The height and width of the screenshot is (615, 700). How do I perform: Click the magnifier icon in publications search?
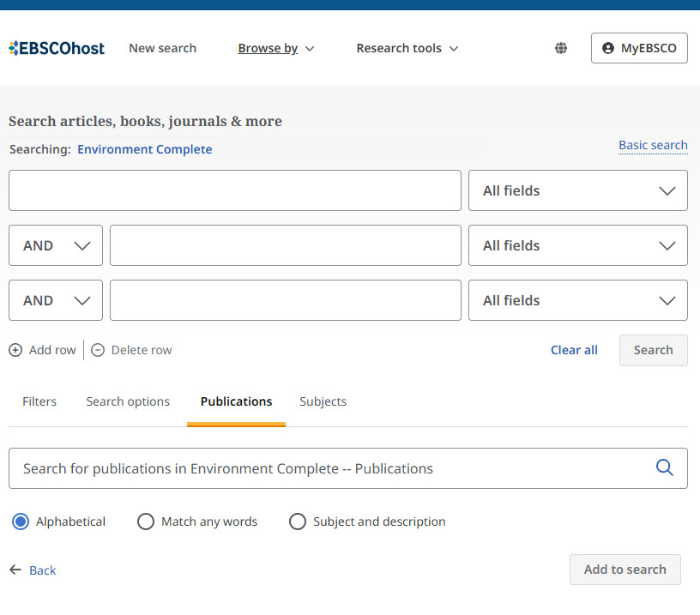[664, 467]
